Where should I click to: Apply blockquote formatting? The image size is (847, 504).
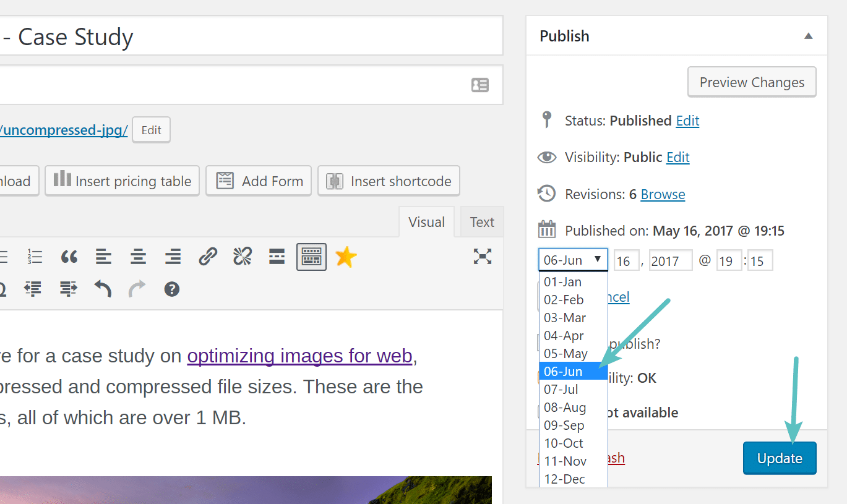(x=69, y=256)
